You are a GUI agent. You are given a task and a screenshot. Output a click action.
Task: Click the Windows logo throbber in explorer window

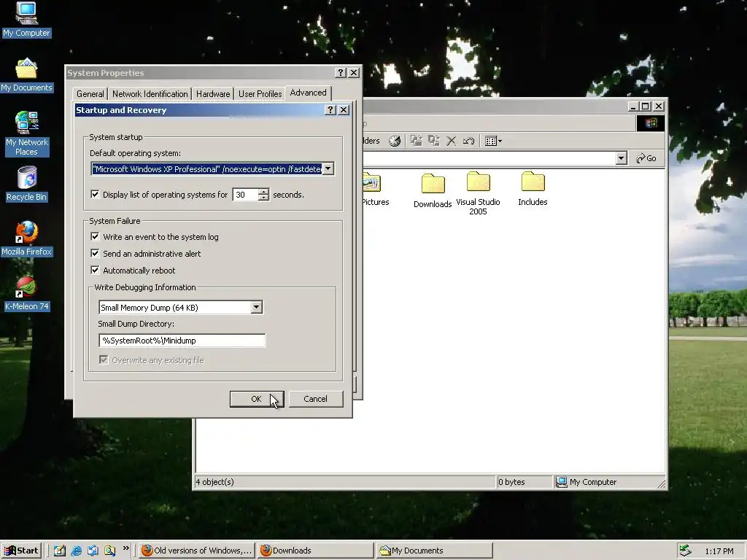(651, 123)
